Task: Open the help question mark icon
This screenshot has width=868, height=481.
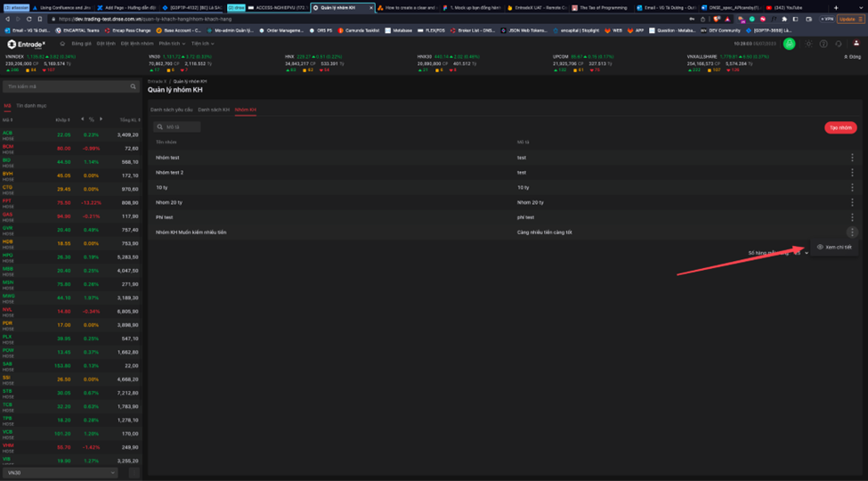Action: pos(823,44)
